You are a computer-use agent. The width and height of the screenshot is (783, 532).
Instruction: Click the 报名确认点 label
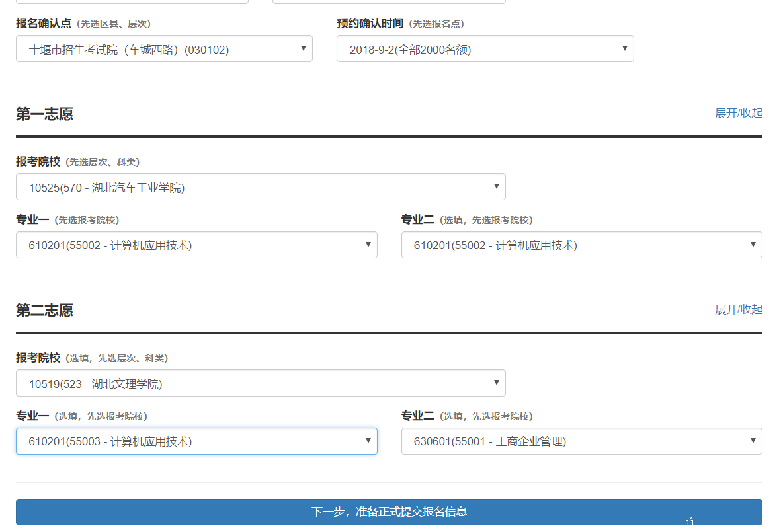coord(44,23)
